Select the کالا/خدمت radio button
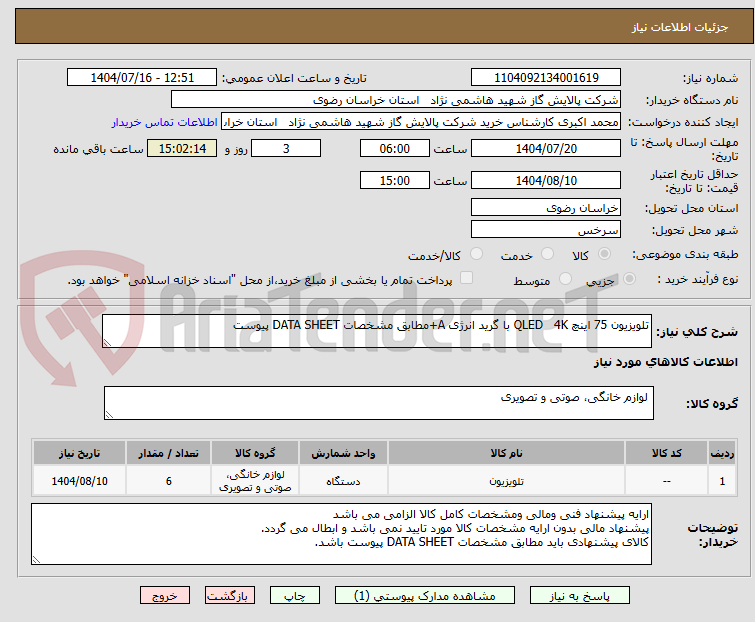This screenshot has height=622, width=755. pyautogui.click(x=476, y=254)
